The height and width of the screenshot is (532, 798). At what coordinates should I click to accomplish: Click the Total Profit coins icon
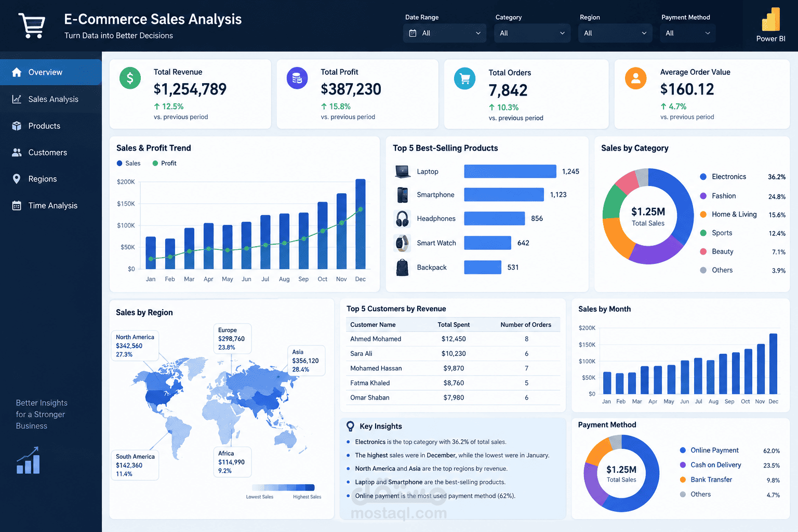297,78
